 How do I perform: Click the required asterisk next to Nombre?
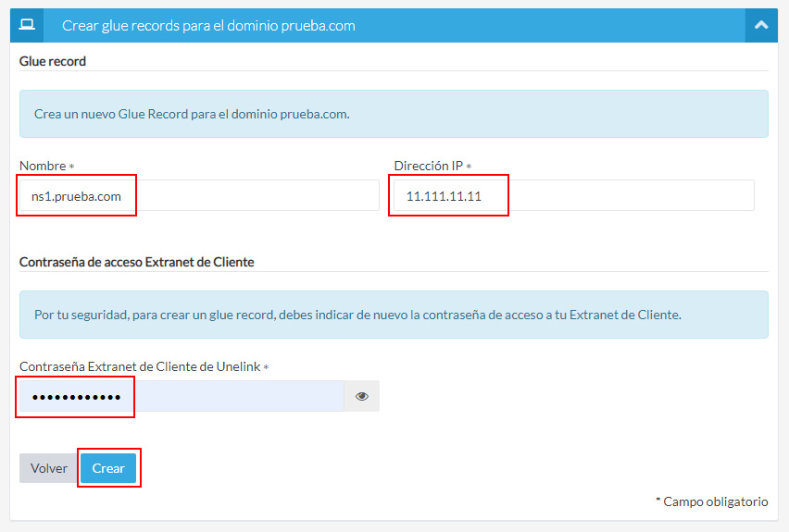point(71,167)
